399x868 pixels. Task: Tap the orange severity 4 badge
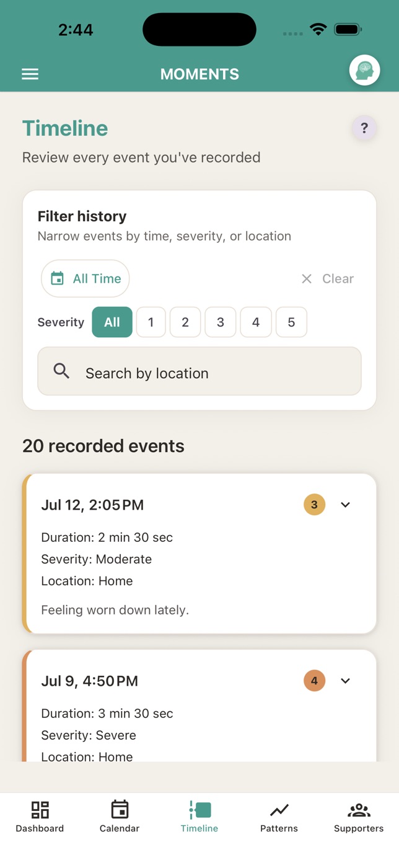click(314, 681)
